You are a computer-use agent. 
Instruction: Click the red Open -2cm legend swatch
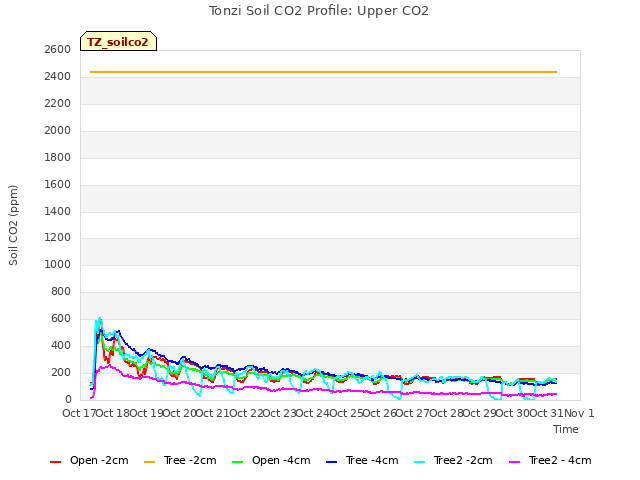56,462
